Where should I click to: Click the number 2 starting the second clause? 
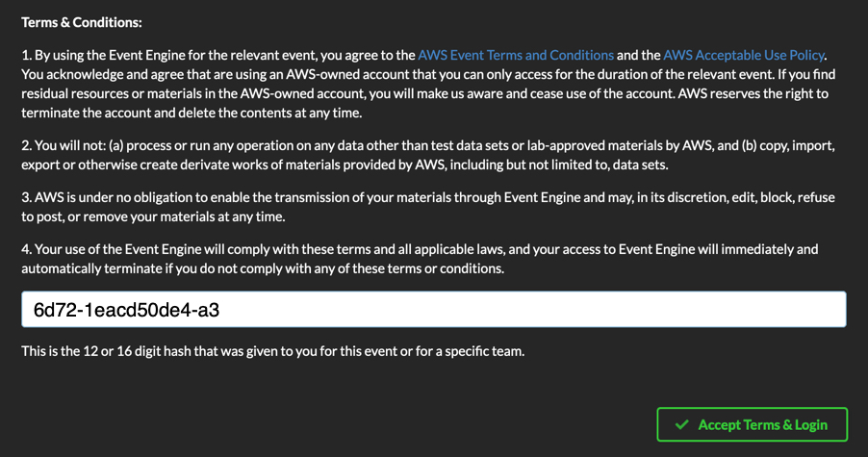coord(25,145)
